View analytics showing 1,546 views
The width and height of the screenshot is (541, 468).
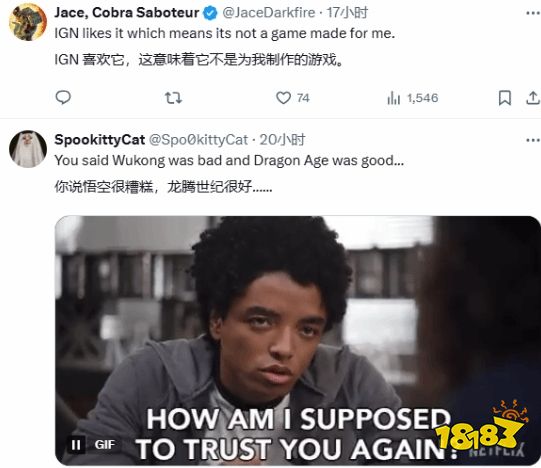413,98
